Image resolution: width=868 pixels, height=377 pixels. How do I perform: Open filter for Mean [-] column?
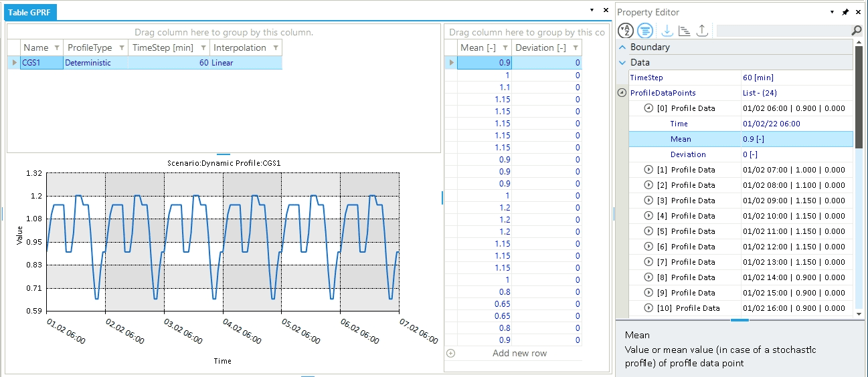click(x=505, y=48)
